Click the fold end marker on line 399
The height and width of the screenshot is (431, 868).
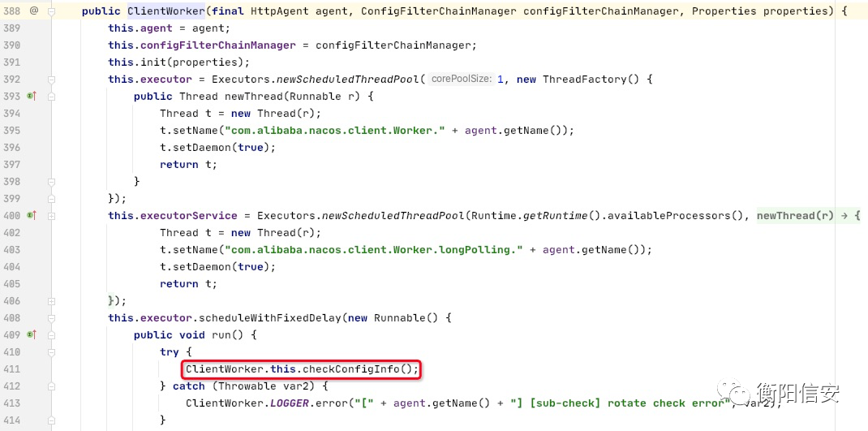tap(51, 198)
